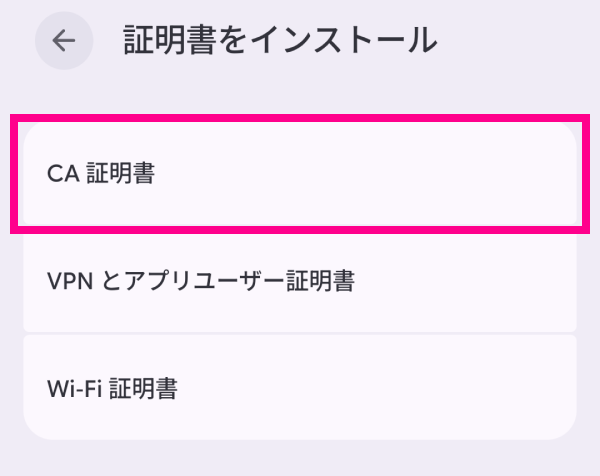Install a CA certificate via CA 証明書
The width and height of the screenshot is (600, 476).
point(299,174)
